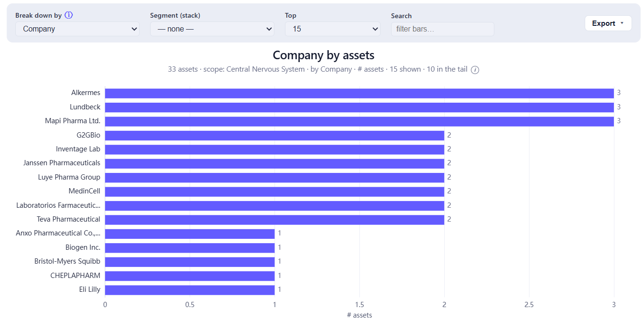
Task: Click the CHEPLAPHARM bar
Action: (190, 276)
